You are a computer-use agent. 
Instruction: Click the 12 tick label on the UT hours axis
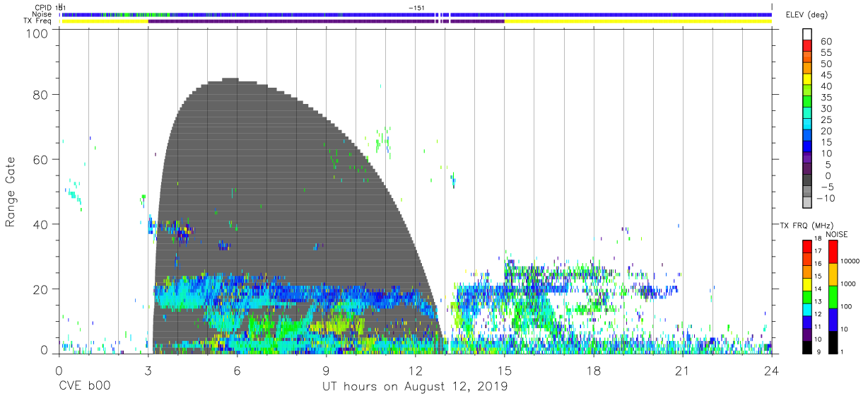click(x=415, y=371)
